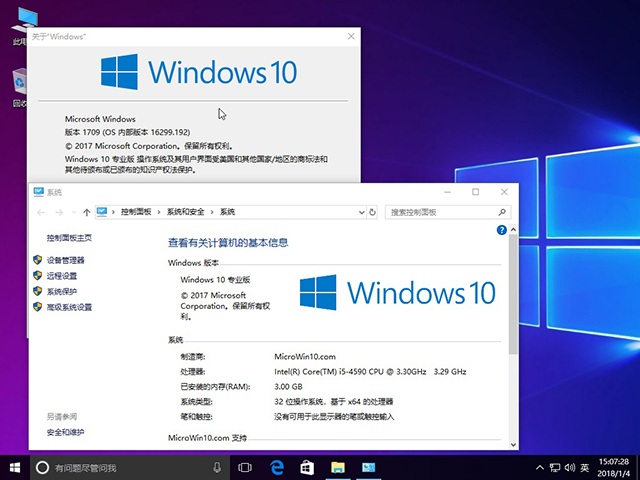Open 远程设置 link
Image resolution: width=640 pixels, height=480 pixels.
click(62, 276)
